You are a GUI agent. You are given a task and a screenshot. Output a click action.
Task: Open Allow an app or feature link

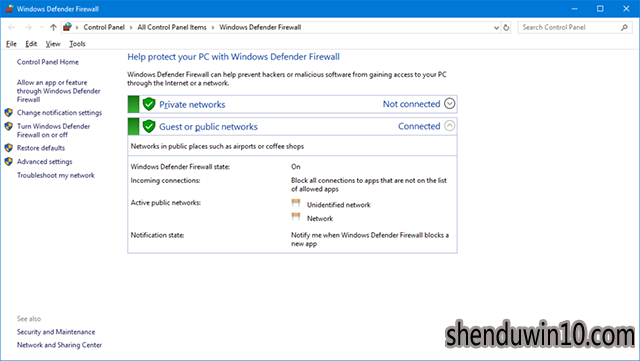click(x=58, y=91)
